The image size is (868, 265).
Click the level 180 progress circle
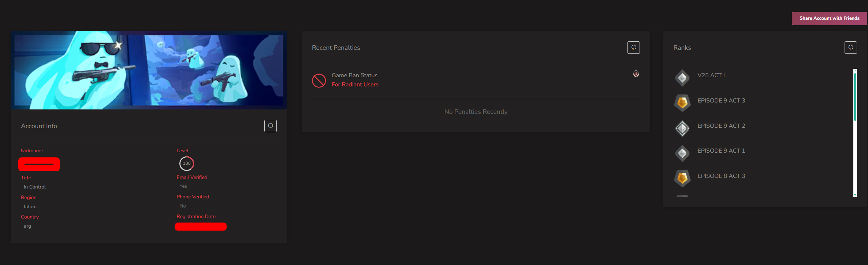click(x=187, y=163)
